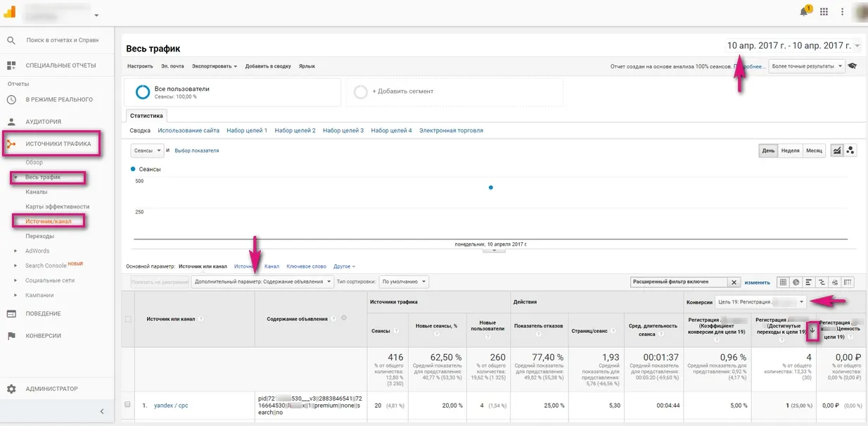
Task: Switch to Набор целей 4 tab
Action: [392, 130]
